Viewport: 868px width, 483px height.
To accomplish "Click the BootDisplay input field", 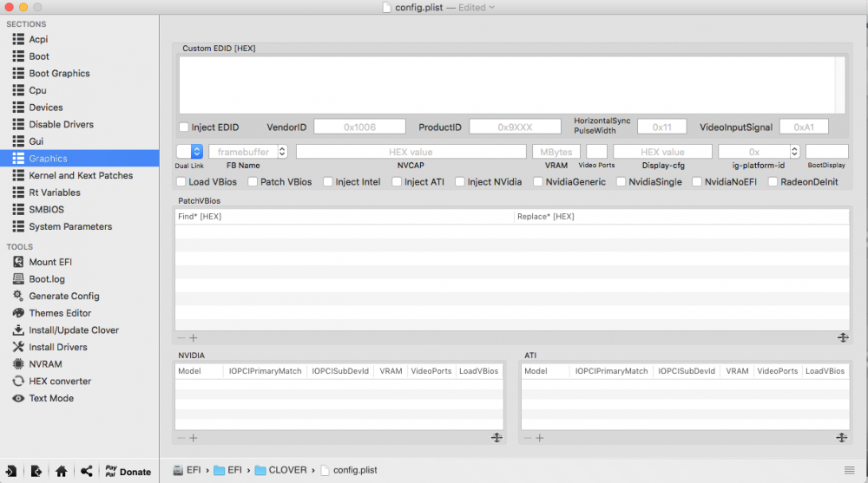I will point(827,152).
